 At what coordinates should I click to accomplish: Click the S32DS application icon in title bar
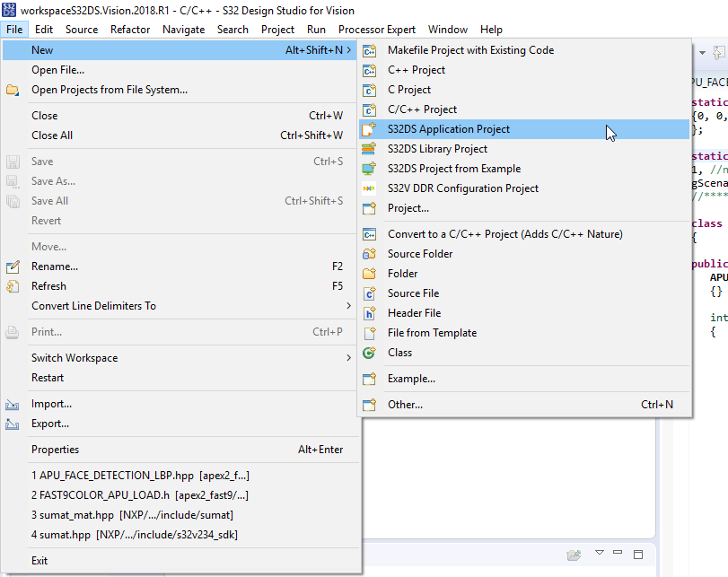[9, 10]
